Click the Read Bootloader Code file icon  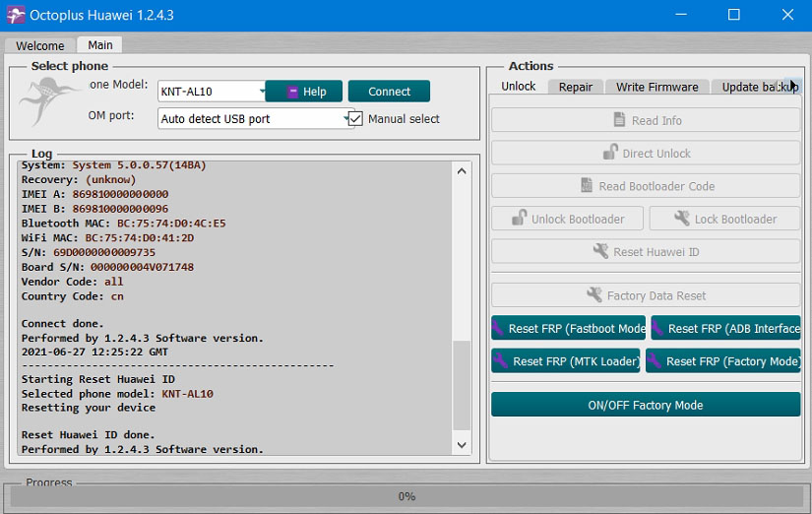(587, 185)
